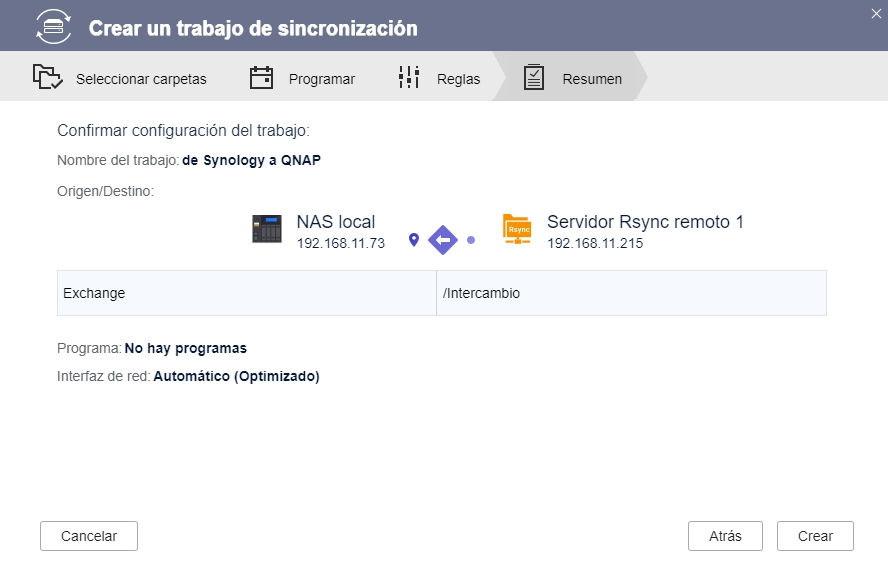The image size is (888, 564).
Task: Select the NAS local device icon
Action: pos(266,230)
